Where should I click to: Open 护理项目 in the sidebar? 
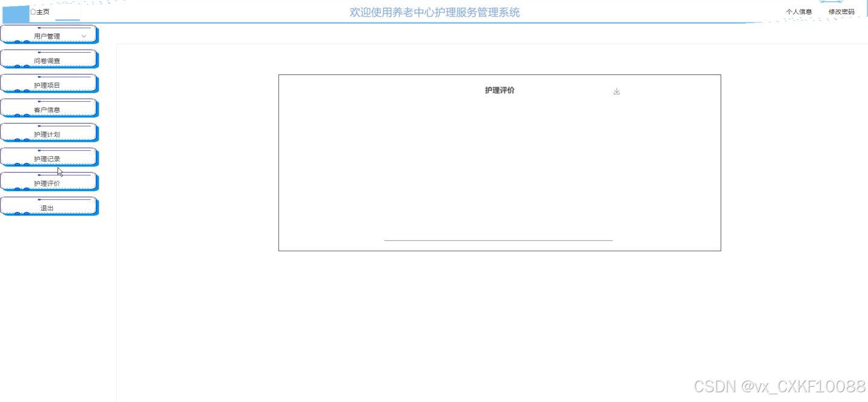click(48, 84)
